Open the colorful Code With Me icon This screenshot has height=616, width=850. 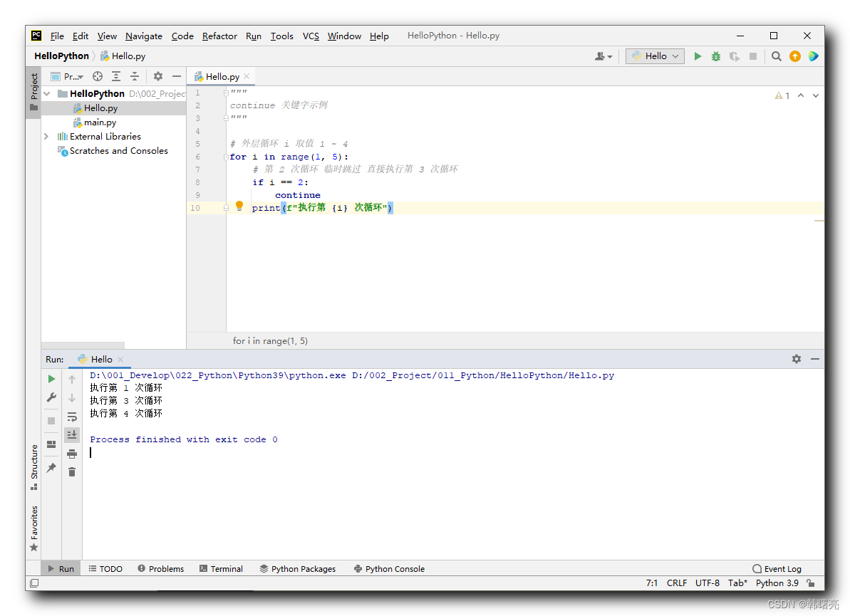click(813, 56)
